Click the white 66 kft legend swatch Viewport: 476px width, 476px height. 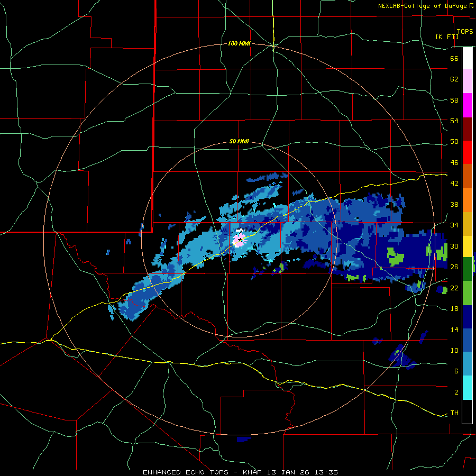[467, 58]
